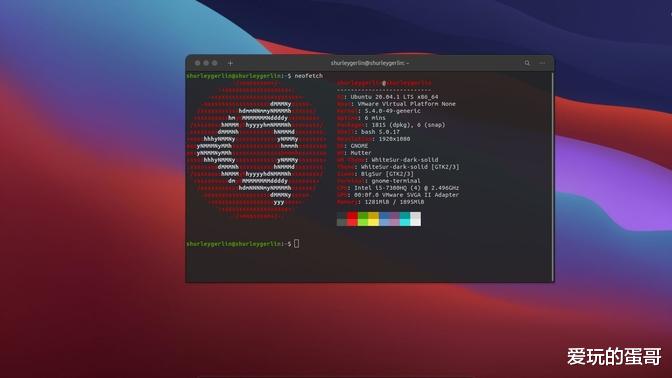Select the '1920x1080' resolution value

pos(394,139)
